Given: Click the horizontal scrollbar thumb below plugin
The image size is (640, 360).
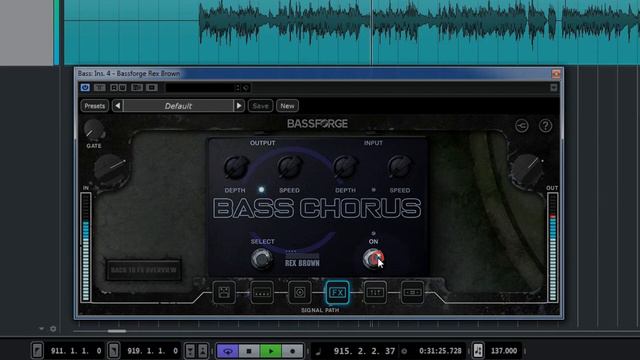Looking at the screenshot, I should [117, 331].
